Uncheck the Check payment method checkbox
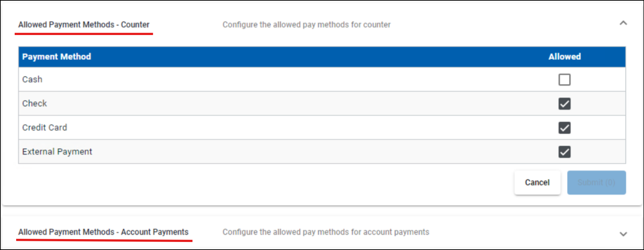This screenshot has height=250, width=644. [x=564, y=104]
